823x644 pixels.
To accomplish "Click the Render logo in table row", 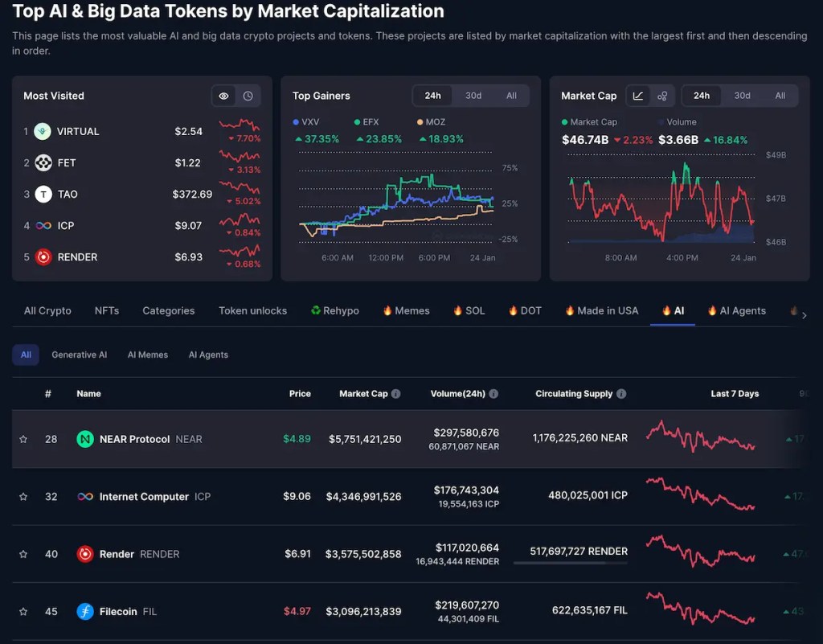I will 85,554.
